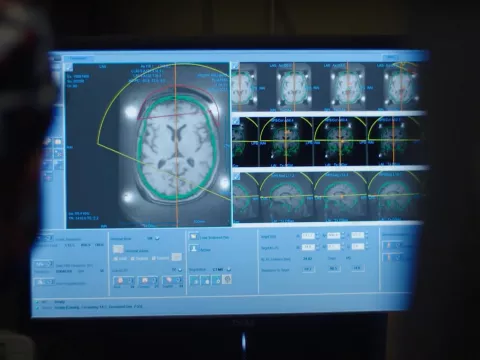
Task: Select second coronal thumbnail in middle row
Action: [285, 142]
